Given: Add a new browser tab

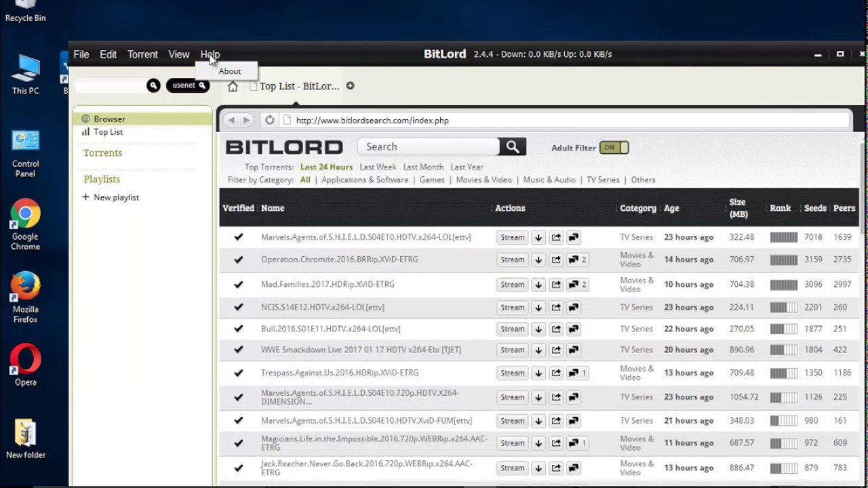Looking at the screenshot, I should pos(350,85).
